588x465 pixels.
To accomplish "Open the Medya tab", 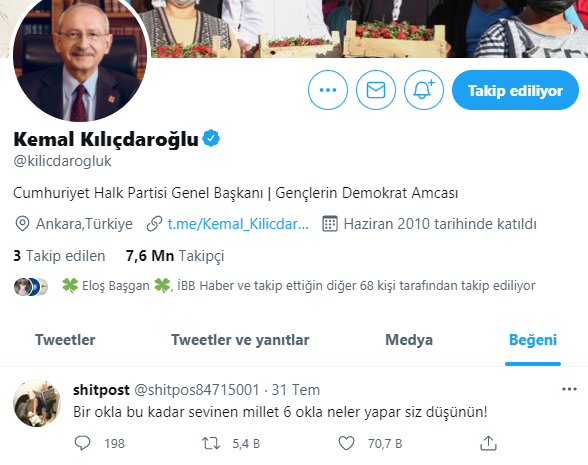I will coord(409,340).
